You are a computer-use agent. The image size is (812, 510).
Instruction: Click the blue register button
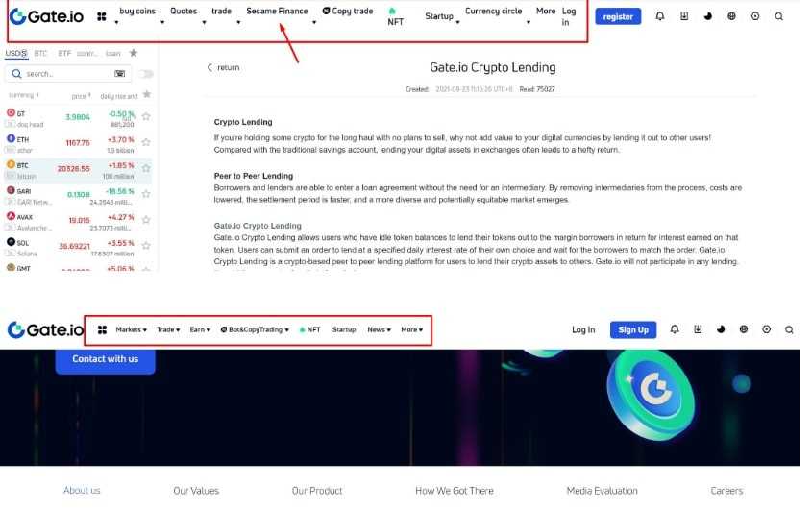click(x=618, y=16)
